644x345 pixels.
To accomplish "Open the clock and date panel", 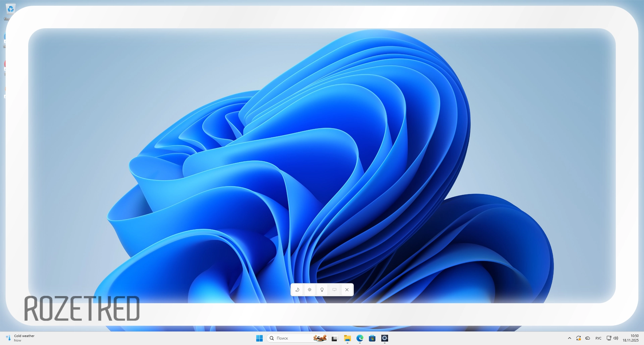I will click(x=631, y=338).
